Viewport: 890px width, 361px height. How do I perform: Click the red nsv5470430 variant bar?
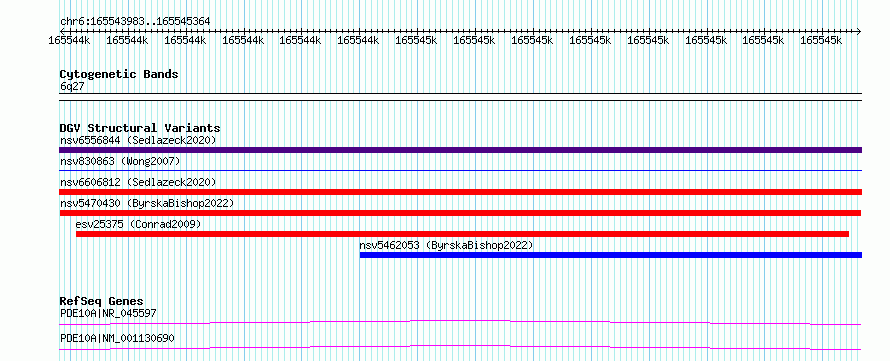pos(460,213)
